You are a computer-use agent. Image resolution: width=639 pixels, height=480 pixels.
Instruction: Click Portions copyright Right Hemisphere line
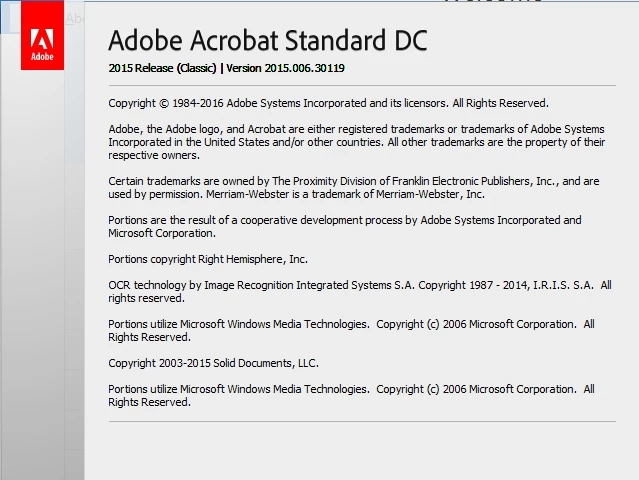208,259
